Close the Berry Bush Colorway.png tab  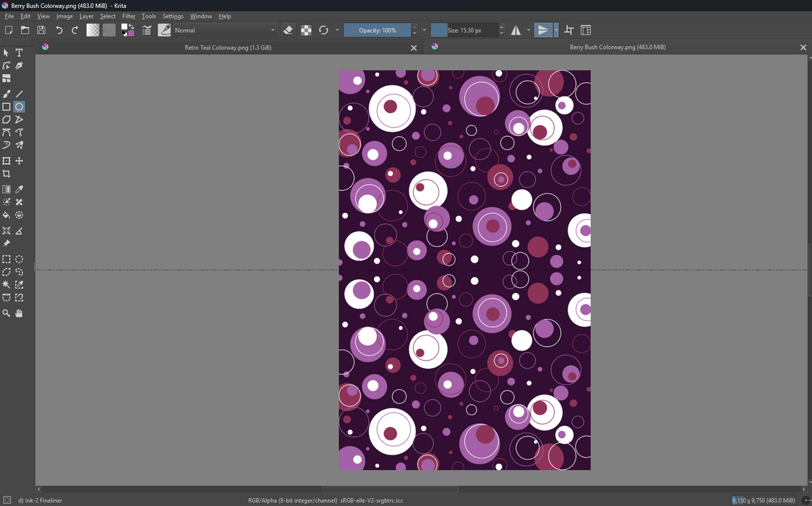803,47
